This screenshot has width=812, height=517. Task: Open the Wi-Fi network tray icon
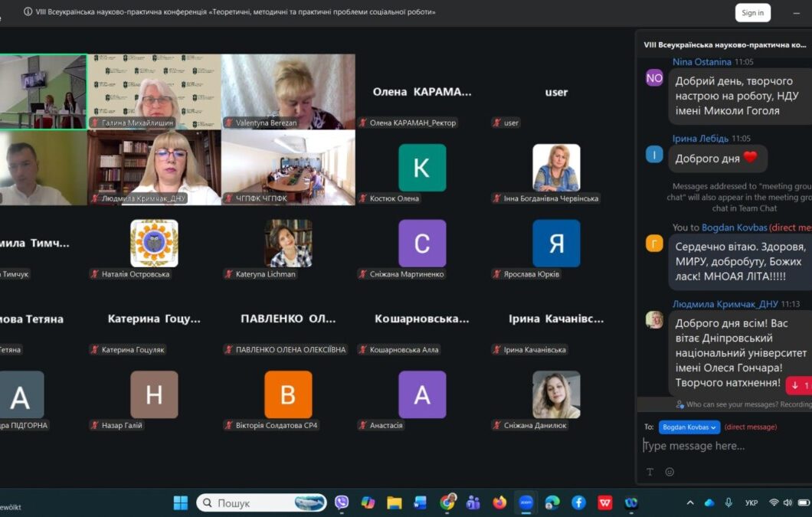[x=774, y=502]
